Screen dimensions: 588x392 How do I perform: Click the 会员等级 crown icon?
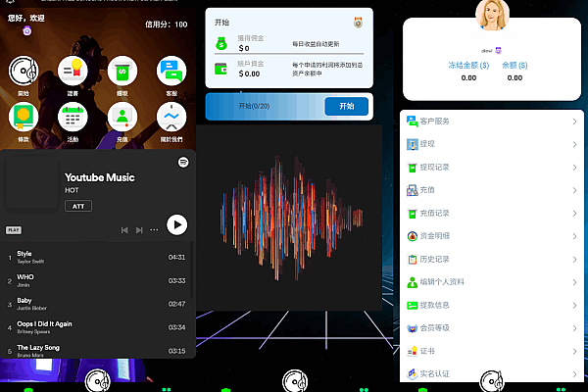[x=413, y=328]
